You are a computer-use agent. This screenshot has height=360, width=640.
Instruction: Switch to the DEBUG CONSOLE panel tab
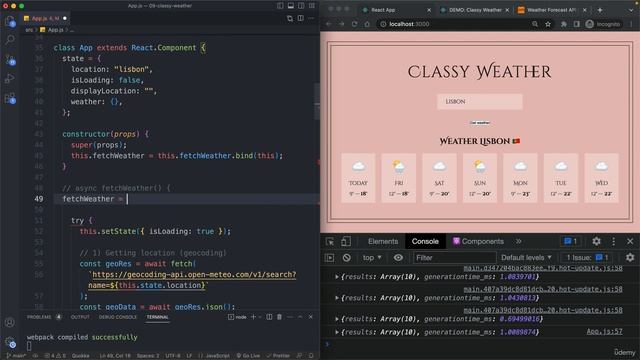click(x=118, y=317)
